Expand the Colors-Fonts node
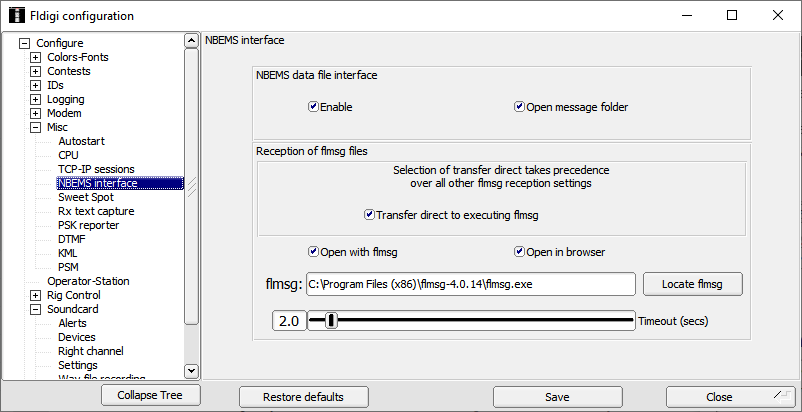 click(35, 57)
